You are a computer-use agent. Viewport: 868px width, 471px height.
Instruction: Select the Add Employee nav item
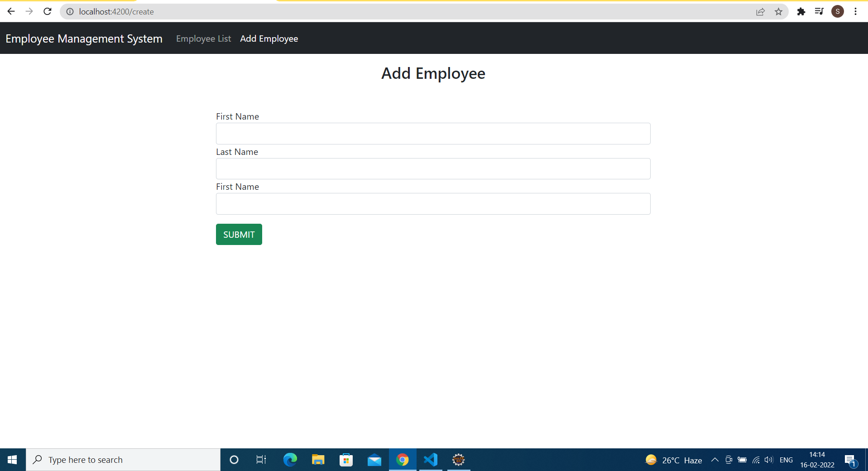pos(269,38)
